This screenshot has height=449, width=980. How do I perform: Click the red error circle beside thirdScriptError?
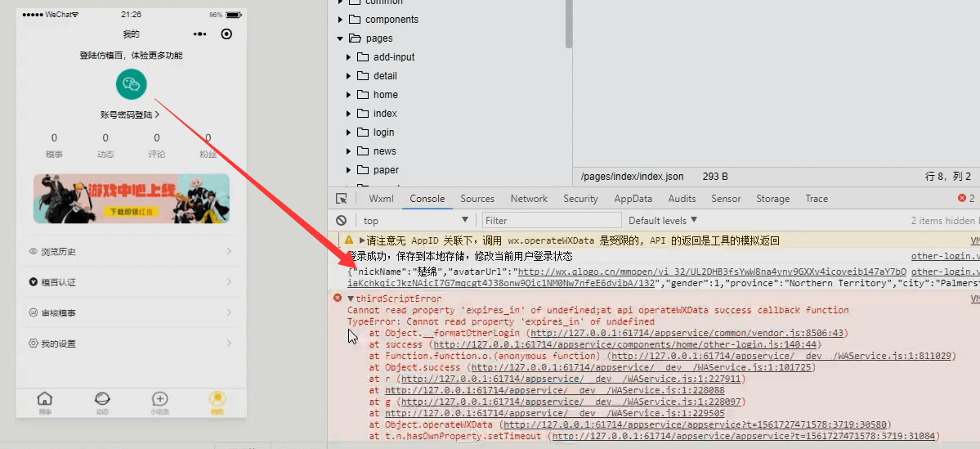coord(338,299)
